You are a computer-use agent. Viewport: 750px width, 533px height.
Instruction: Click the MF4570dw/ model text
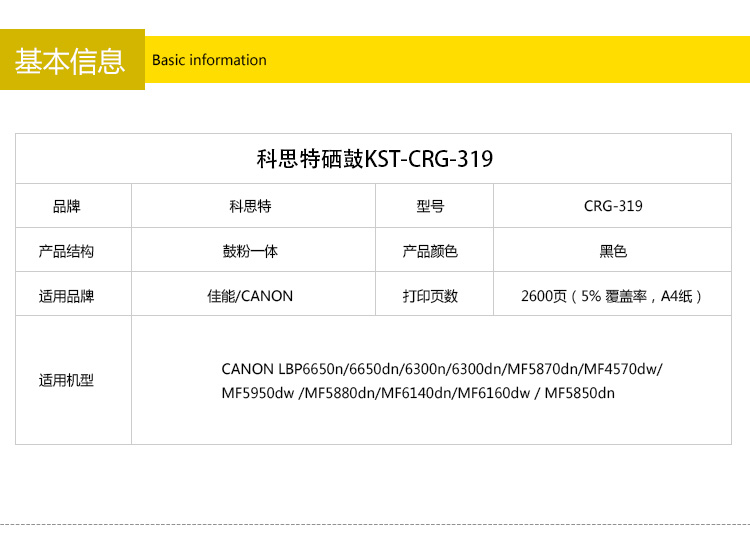(627, 369)
